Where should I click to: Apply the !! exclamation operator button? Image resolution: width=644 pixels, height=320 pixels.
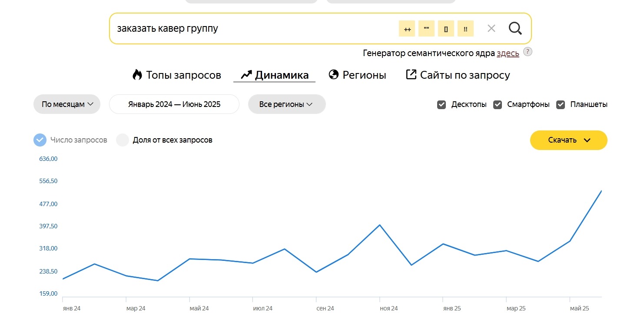(x=465, y=29)
